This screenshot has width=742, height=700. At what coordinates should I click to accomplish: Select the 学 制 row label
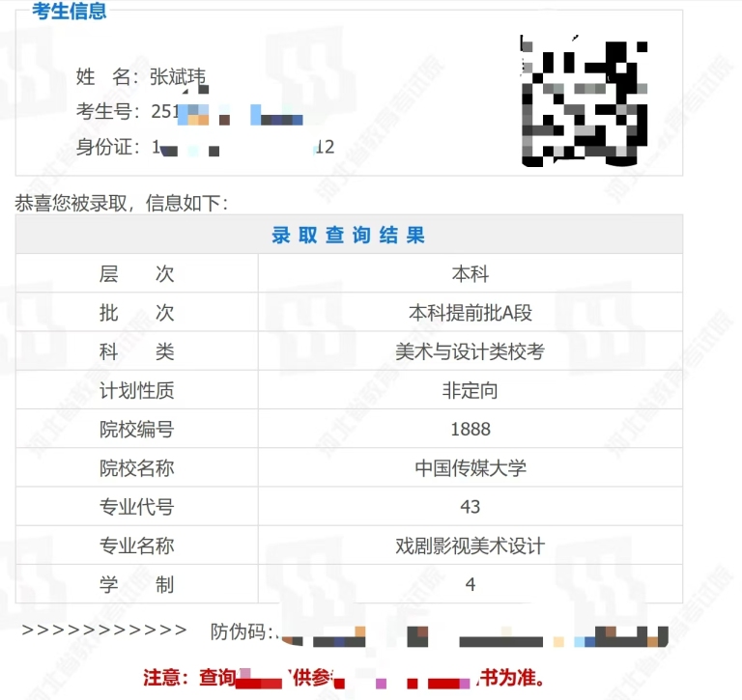(x=137, y=584)
